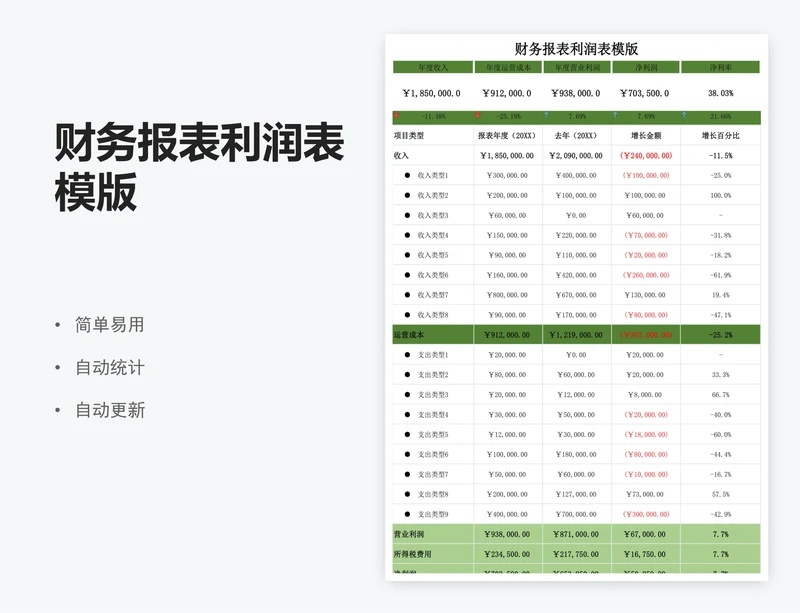Select the 增长金额 column header

(x=645, y=136)
